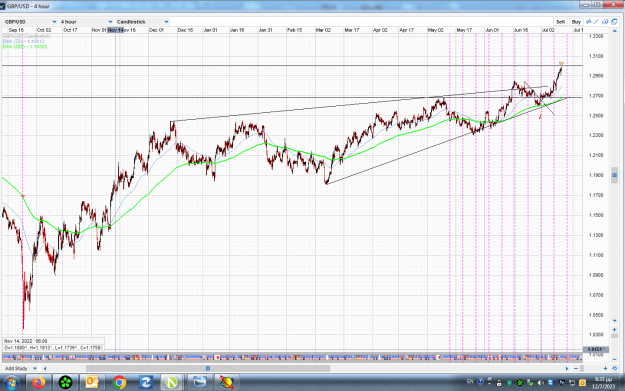Click the zoom slider handle
Image resolution: width=625 pixels, height=391 pixels.
point(582,369)
